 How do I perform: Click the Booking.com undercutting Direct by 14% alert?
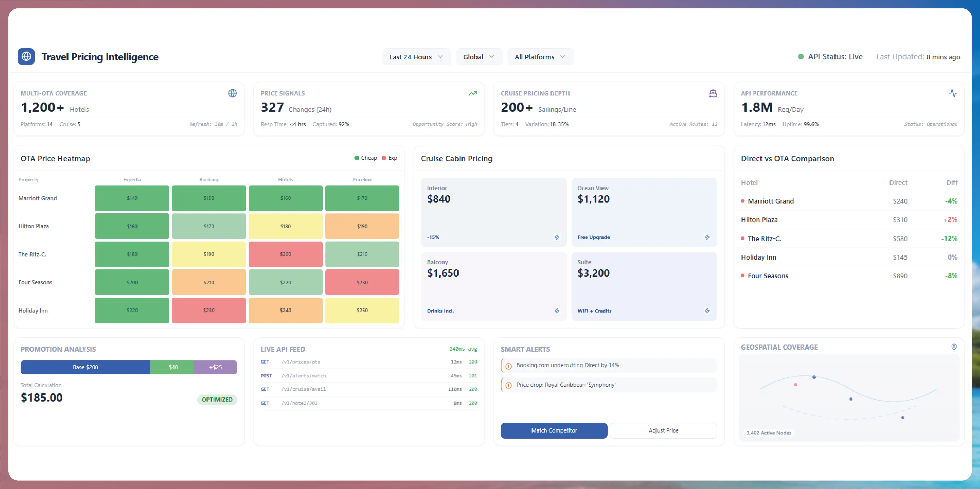[609, 366]
